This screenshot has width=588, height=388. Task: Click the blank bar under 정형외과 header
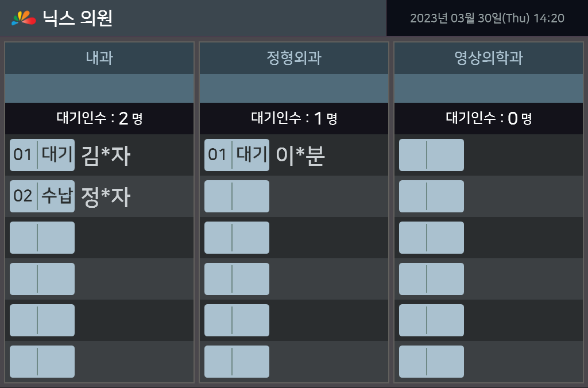tap(294, 88)
